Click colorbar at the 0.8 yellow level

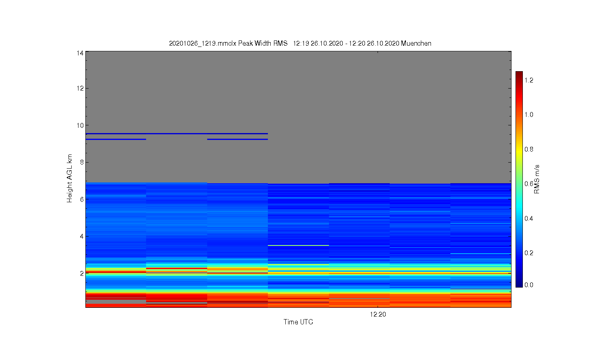pyautogui.click(x=519, y=149)
